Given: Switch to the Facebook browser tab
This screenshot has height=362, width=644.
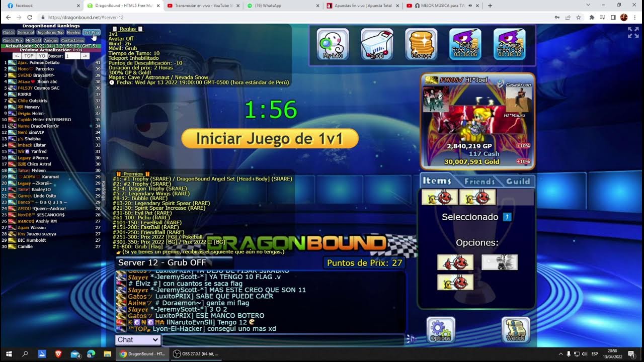Looking at the screenshot, I should pos(42,6).
